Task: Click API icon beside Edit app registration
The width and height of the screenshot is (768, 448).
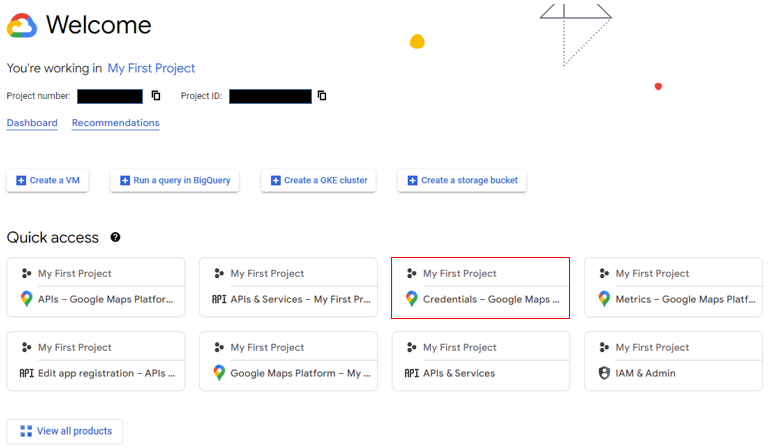Action: 26,373
